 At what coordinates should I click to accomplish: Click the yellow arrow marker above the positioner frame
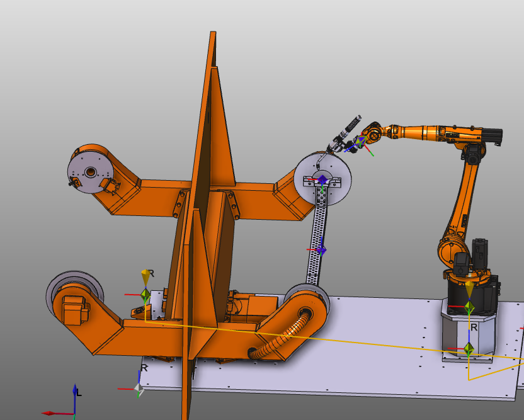coord(145,277)
